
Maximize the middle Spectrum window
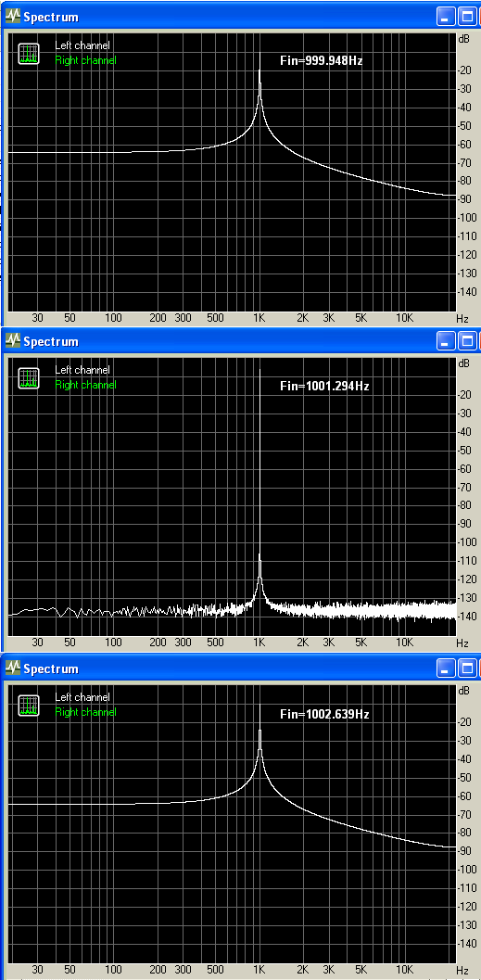pos(467,340)
